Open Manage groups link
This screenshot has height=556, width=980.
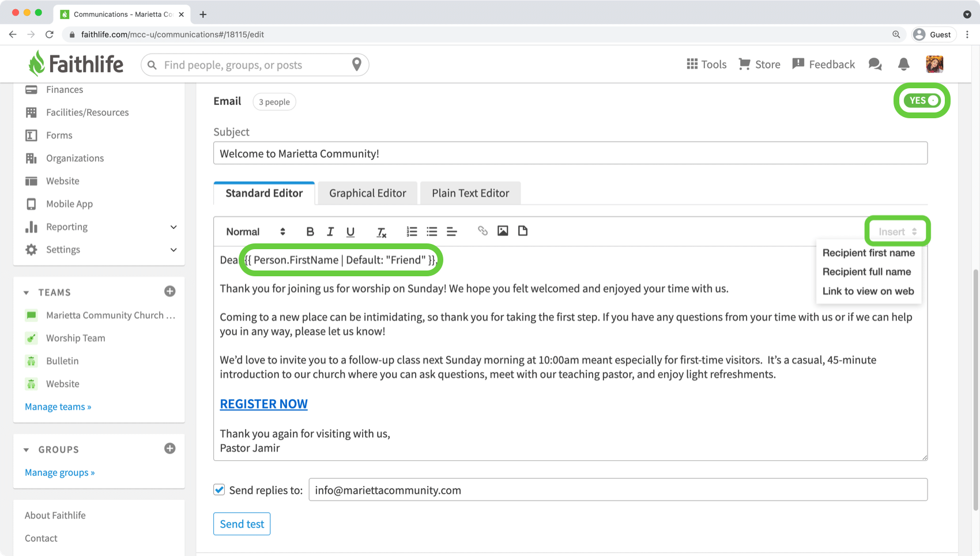click(59, 472)
